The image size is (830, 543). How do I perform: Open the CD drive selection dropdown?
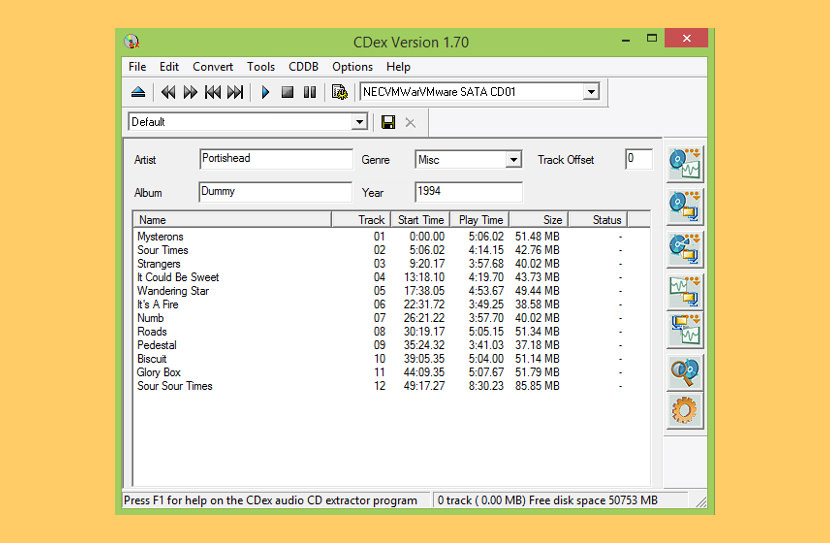pyautogui.click(x=591, y=92)
